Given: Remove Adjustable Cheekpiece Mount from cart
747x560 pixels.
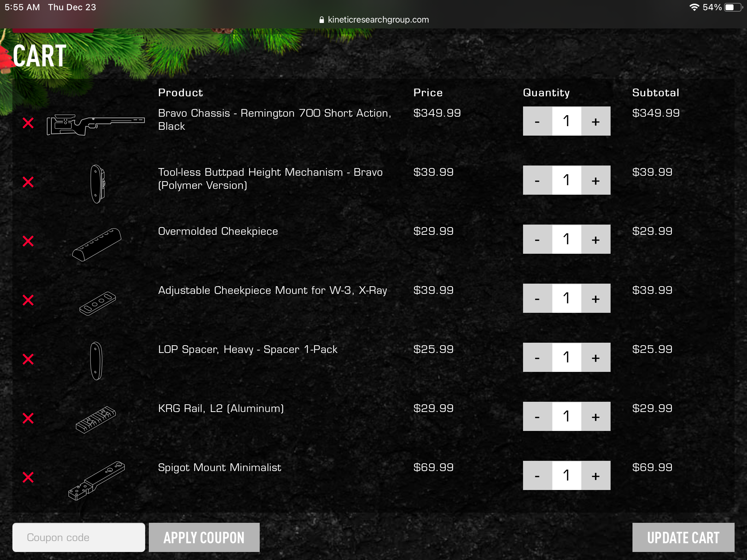Looking at the screenshot, I should click(x=28, y=300).
